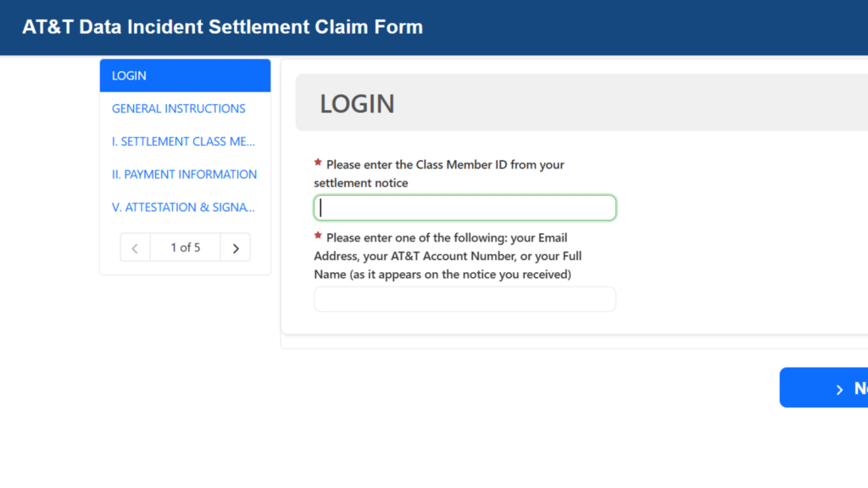Click the left pagination chevron arrow

[x=135, y=247]
